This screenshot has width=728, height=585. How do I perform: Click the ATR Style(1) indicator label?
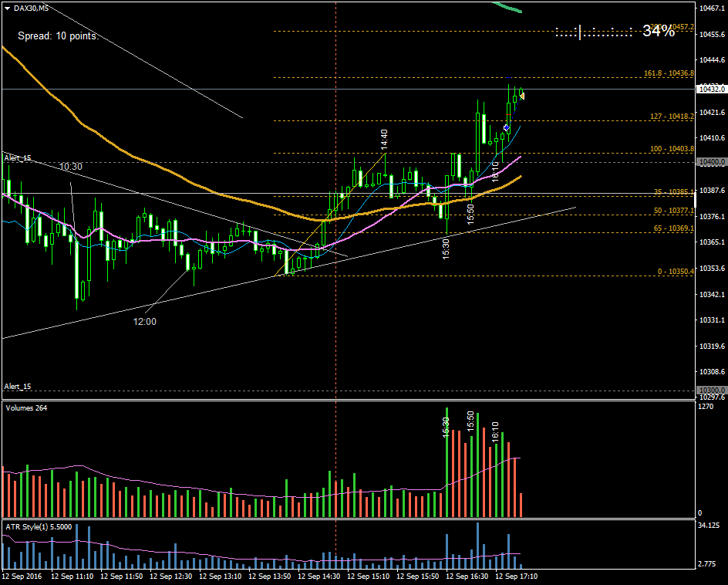[39, 526]
